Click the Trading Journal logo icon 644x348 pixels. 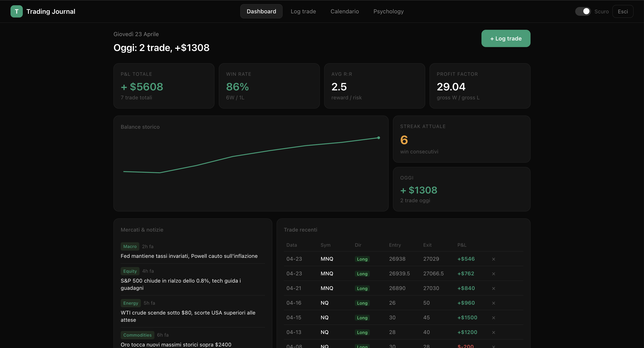pos(16,11)
